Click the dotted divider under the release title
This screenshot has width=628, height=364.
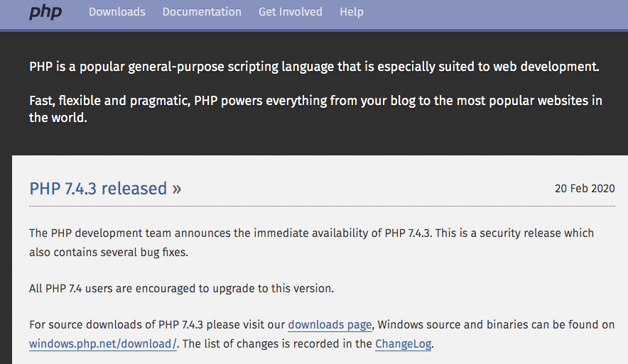[322, 206]
